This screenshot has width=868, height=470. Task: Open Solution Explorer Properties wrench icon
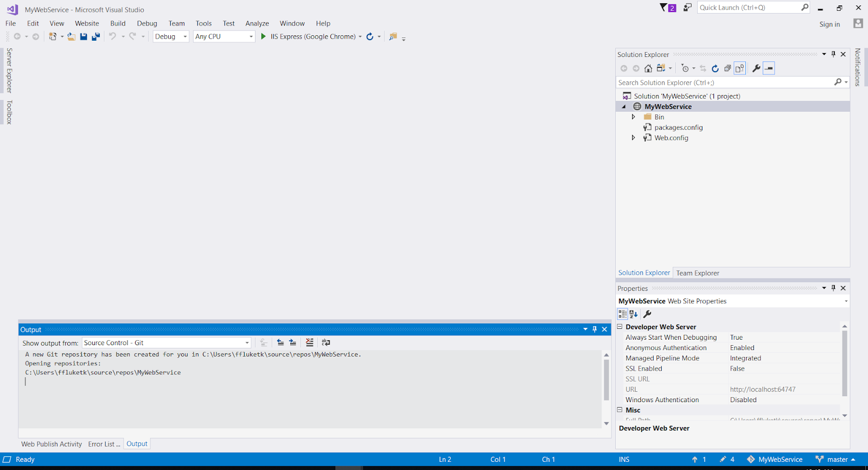pos(756,68)
